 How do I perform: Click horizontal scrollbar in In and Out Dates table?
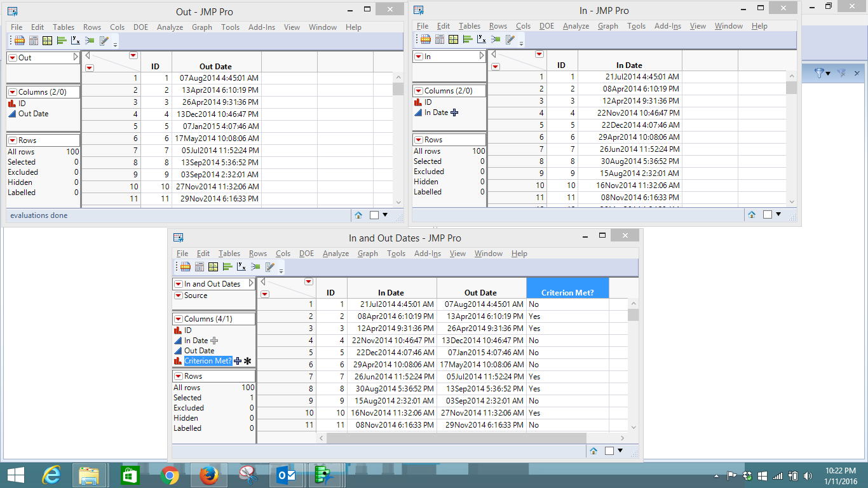coord(456,438)
